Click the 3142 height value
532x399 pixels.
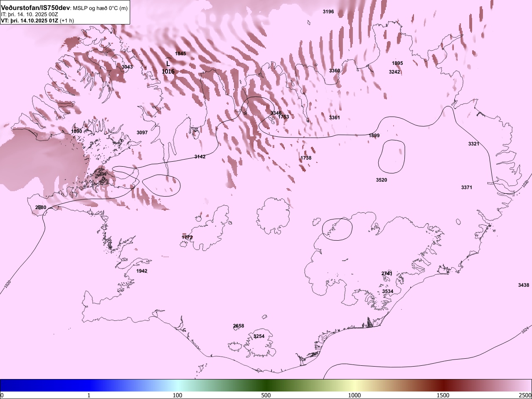point(200,157)
